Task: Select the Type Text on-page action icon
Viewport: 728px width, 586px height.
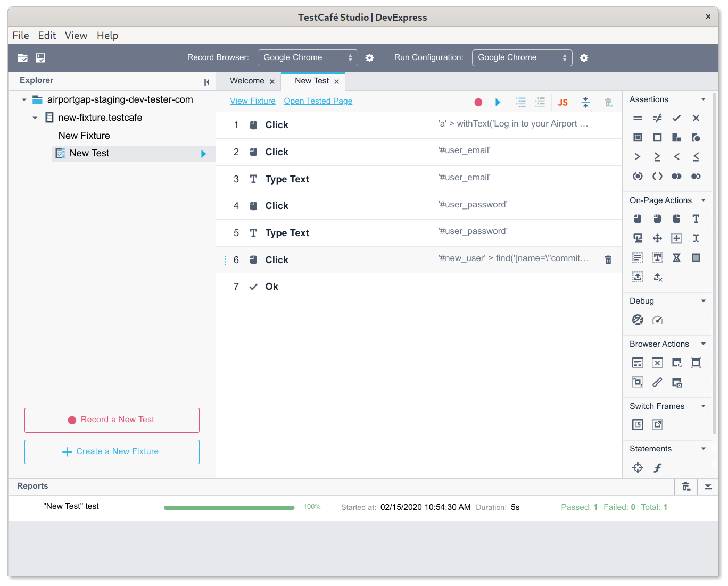Action: point(696,219)
